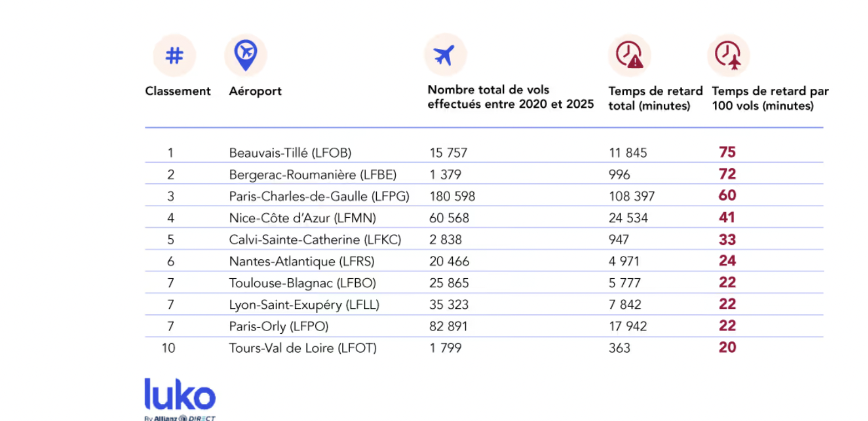The image size is (868, 421).
Task: Select Bergerac-Roumanière (LFBE) airport name
Action: (312, 174)
